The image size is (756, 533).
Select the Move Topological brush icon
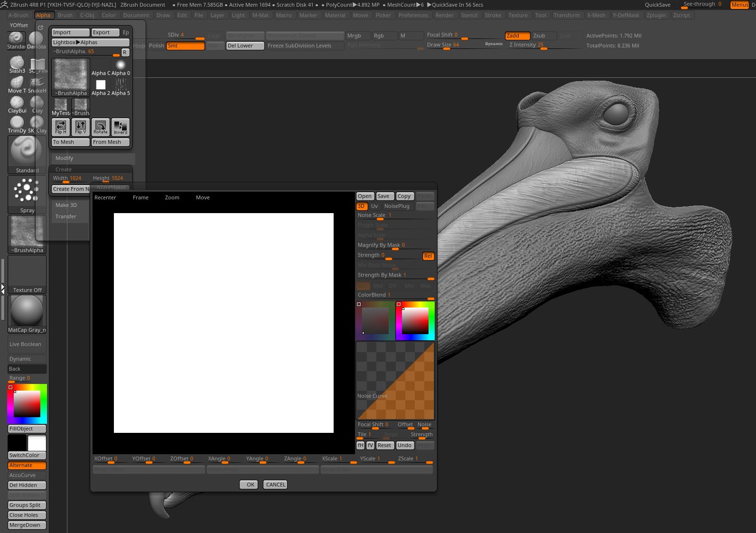point(17,84)
